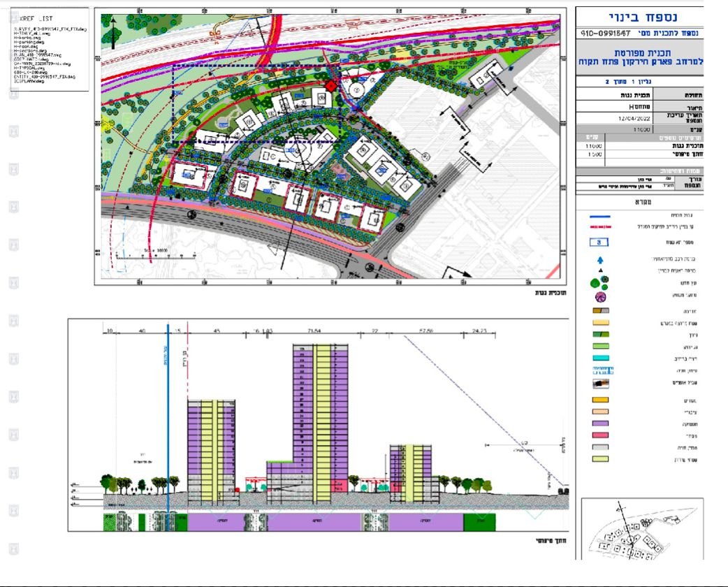This screenshot has height=587, width=728.
Task: Click the key map thumbnail at bottom right
Action: tap(641, 529)
